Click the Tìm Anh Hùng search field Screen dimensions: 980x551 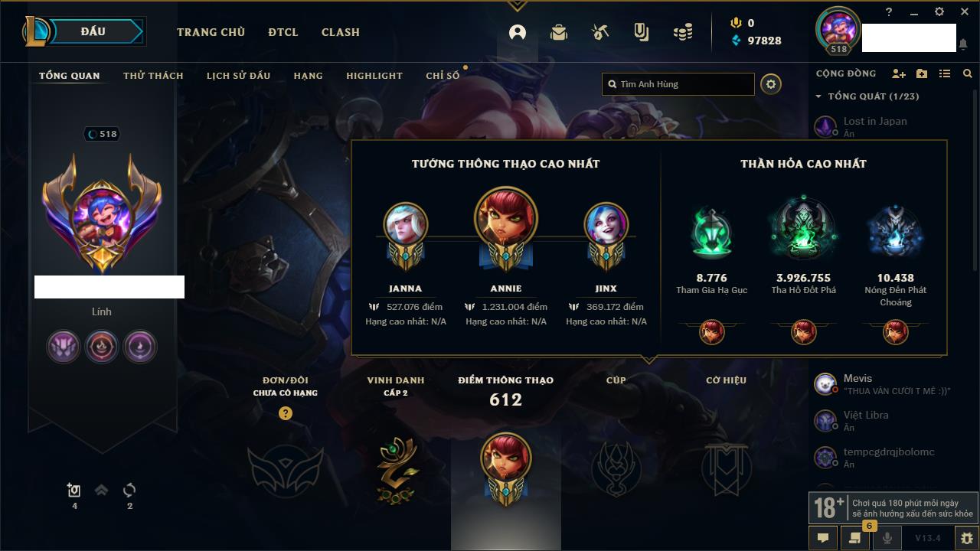click(678, 84)
